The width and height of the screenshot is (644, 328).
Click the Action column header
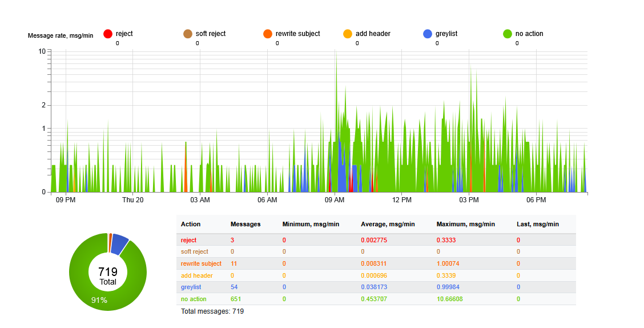(191, 224)
